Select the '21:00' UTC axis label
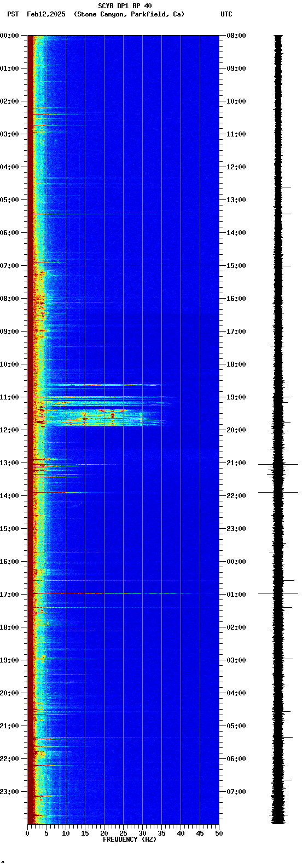Image resolution: width=302 pixels, height=868 pixels. click(236, 463)
